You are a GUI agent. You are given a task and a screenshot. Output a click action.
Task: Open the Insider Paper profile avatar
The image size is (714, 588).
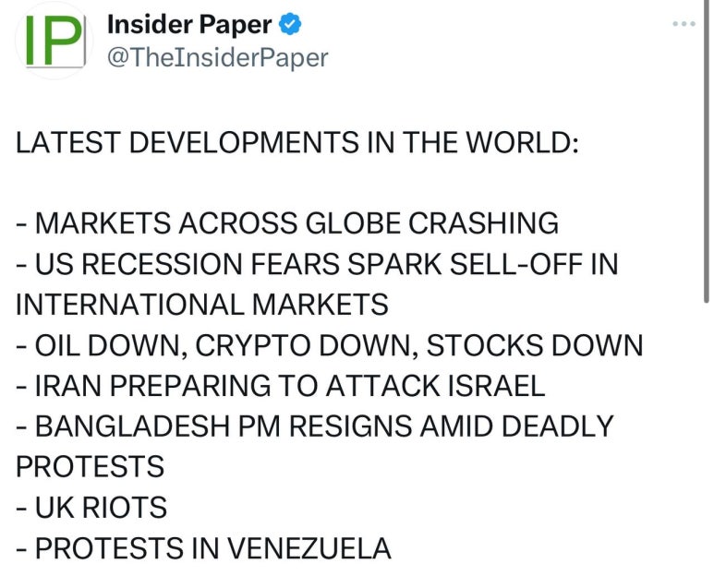(54, 41)
